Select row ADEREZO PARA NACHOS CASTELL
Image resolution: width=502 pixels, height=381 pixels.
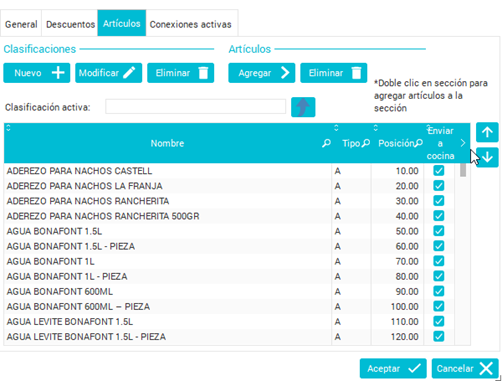click(x=229, y=171)
